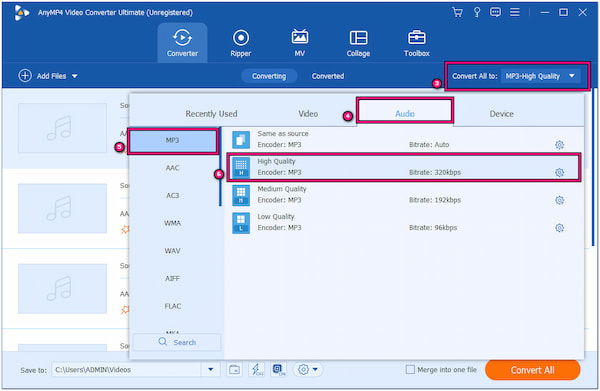
Task: Switch to the Ripper module
Action: 241,43
